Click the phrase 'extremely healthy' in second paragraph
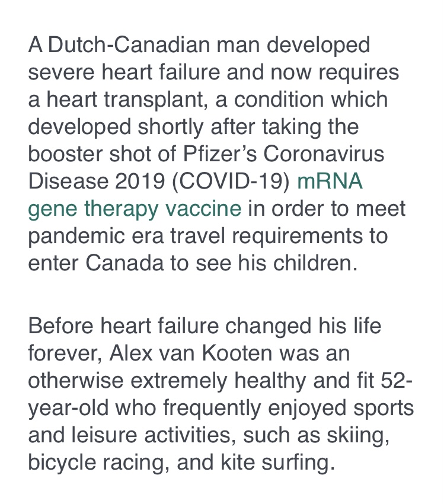Viewport: 444px width, 504px height. coord(218,381)
